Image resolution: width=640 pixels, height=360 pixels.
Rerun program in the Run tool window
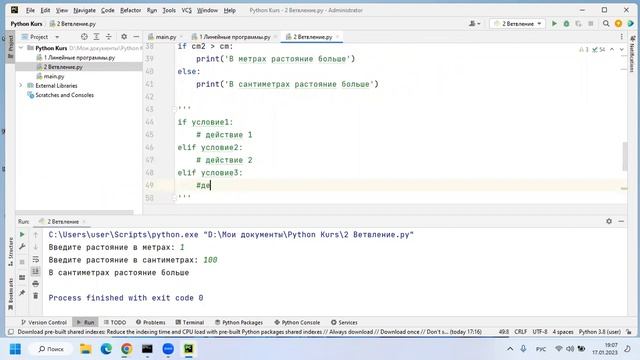[22, 235]
